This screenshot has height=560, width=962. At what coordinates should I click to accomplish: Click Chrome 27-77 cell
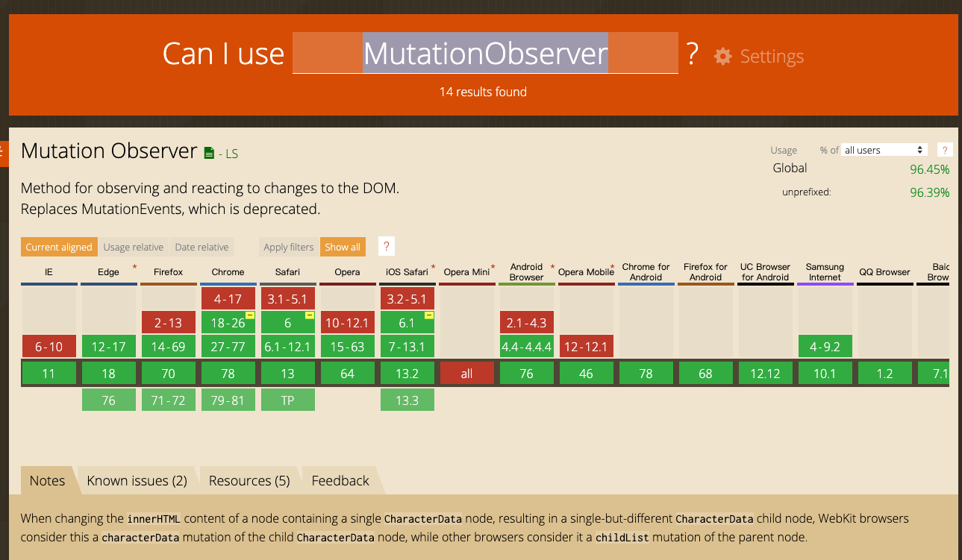coord(228,347)
